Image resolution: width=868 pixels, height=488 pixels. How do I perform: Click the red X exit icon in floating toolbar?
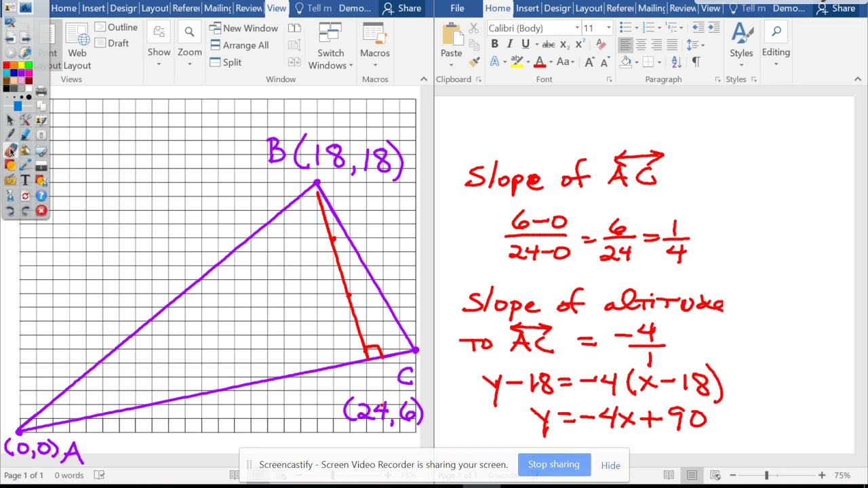coord(41,211)
